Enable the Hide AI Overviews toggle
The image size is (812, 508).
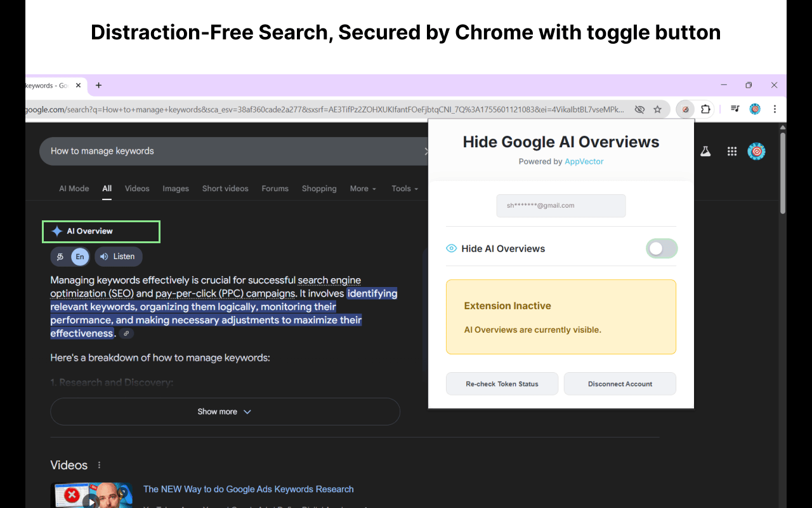point(662,248)
